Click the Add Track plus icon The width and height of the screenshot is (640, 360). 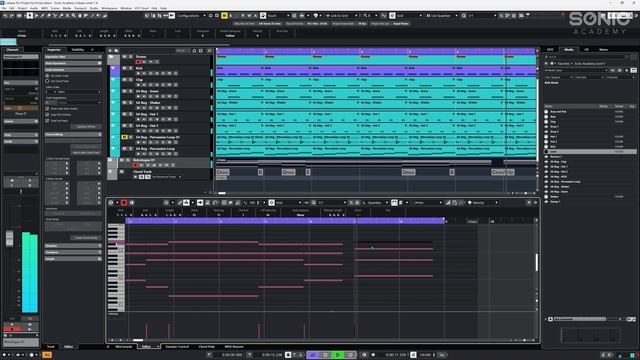click(111, 51)
